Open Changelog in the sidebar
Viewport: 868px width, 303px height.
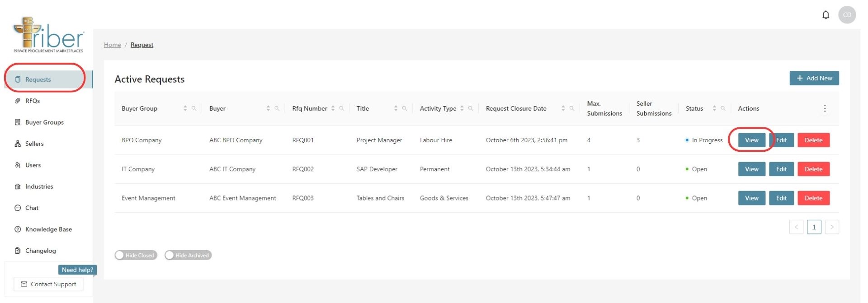pyautogui.click(x=48, y=251)
